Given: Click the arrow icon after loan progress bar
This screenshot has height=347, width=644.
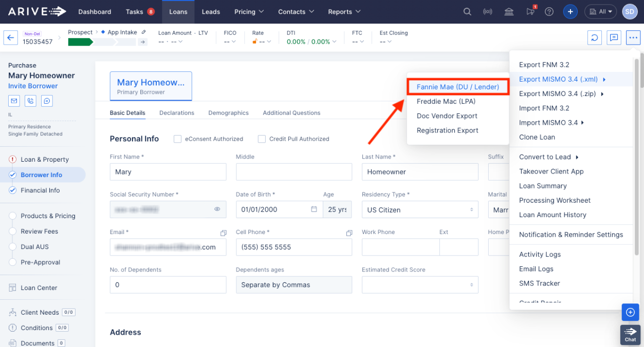Looking at the screenshot, I should [x=143, y=42].
